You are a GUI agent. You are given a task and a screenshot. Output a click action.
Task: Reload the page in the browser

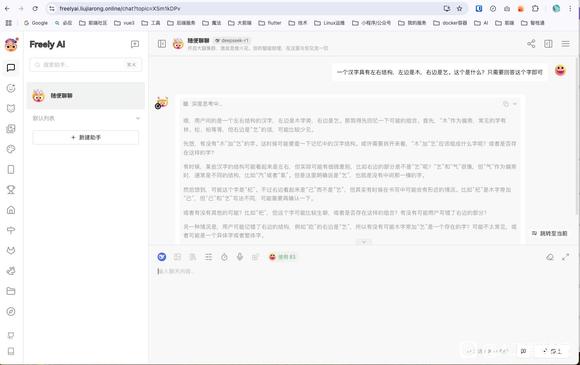[x=35, y=8]
